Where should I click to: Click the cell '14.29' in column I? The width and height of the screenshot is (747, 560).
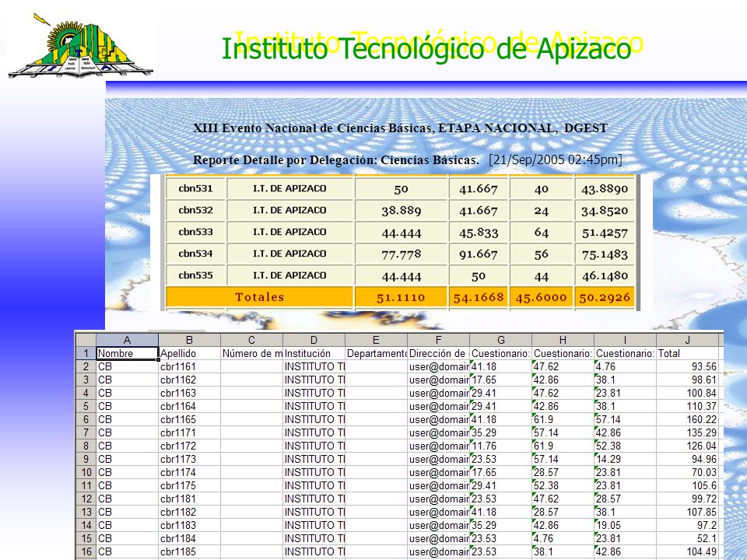tap(625, 459)
